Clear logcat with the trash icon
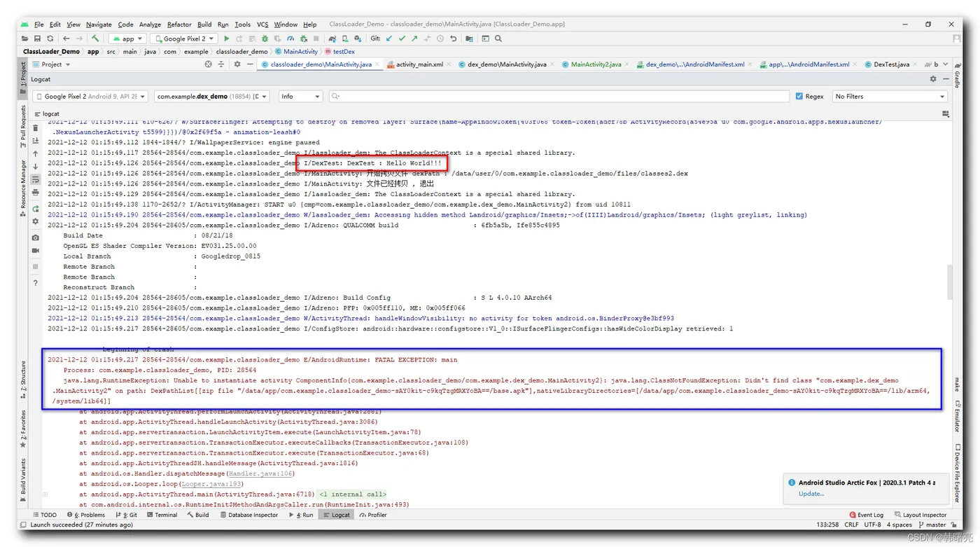 pos(36,127)
